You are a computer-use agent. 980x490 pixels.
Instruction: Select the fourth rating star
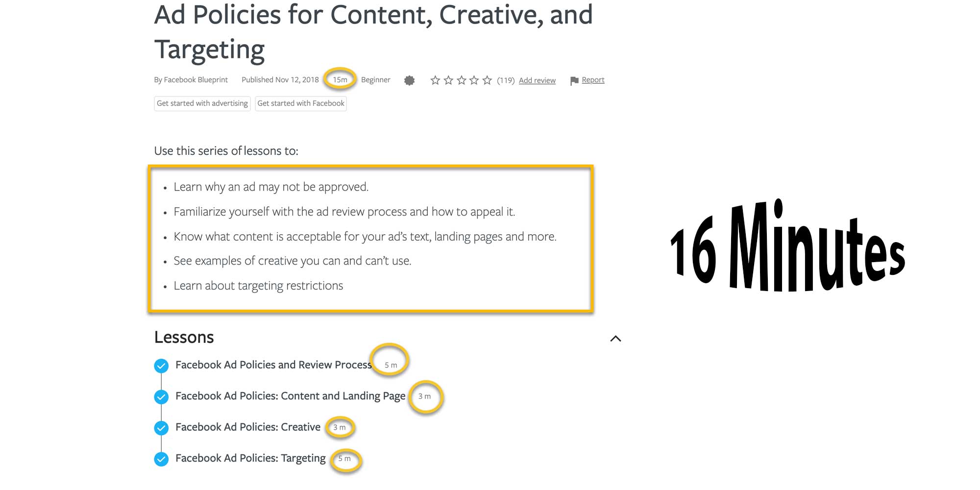coord(474,80)
